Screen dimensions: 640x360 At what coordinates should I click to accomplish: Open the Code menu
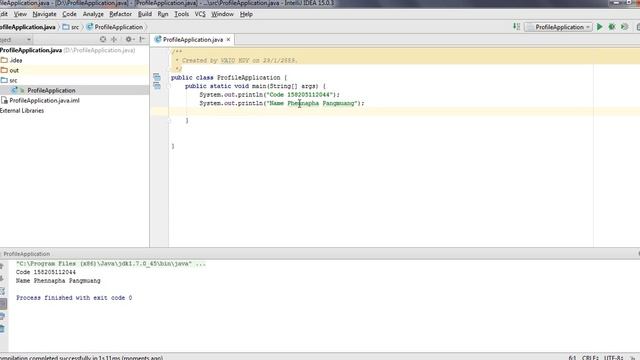pos(69,14)
